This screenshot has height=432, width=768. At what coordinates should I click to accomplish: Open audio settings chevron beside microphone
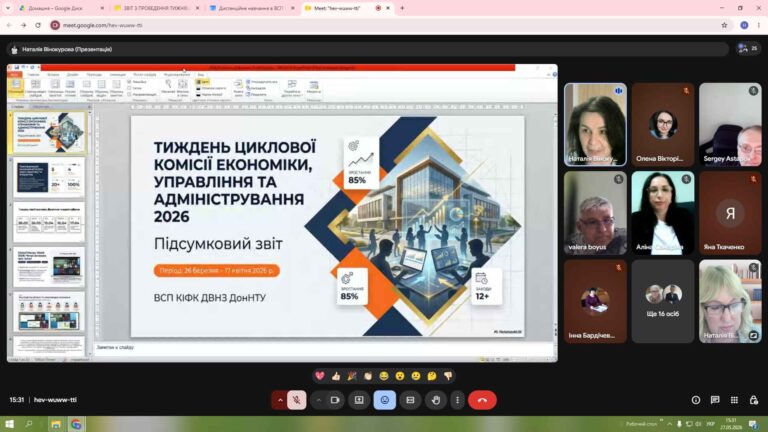tap(280, 400)
